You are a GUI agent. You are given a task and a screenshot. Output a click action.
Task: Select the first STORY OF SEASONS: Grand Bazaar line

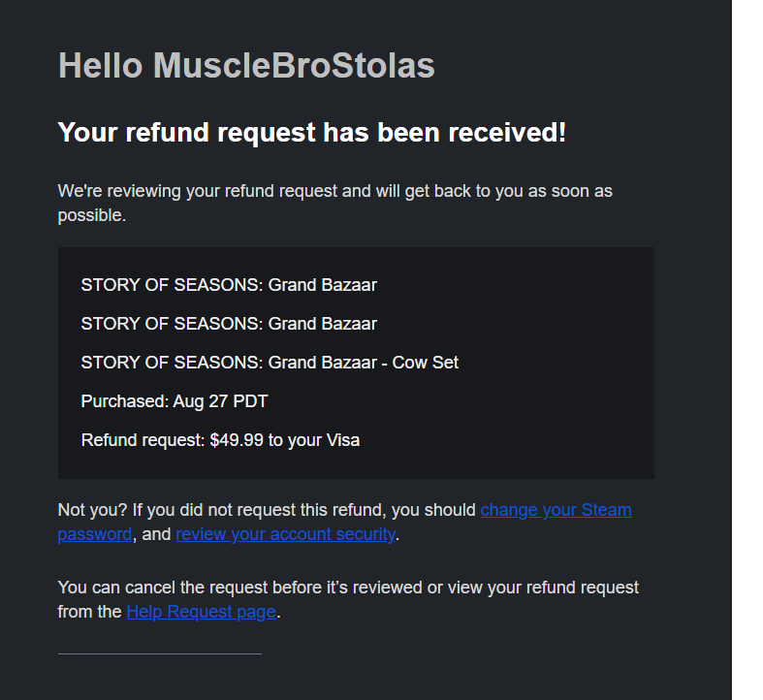(229, 285)
